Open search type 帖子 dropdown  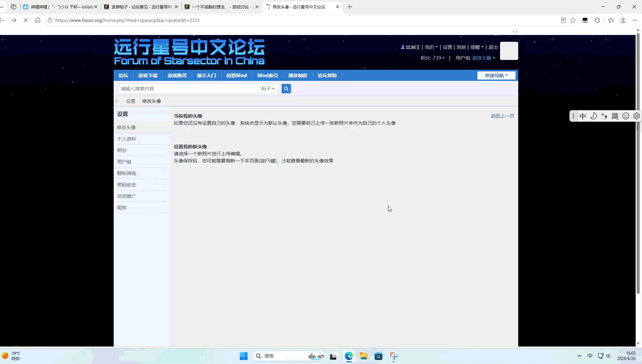coord(268,89)
